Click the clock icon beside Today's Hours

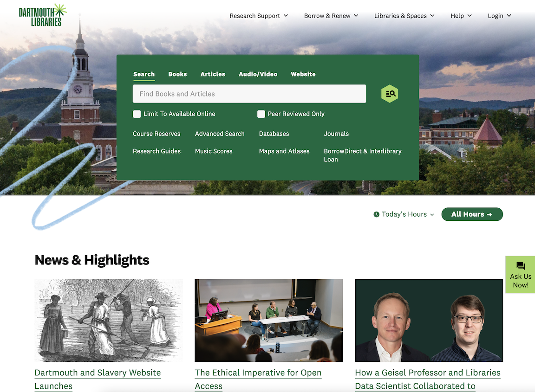(376, 214)
